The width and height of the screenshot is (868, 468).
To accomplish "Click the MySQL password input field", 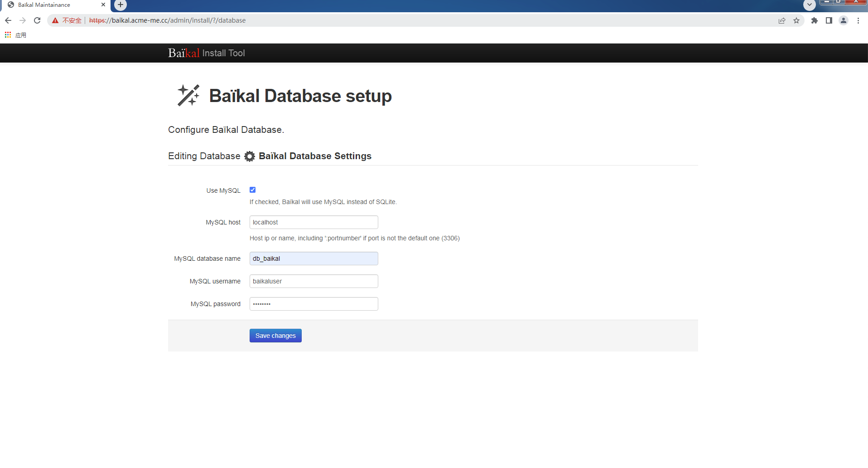I will pyautogui.click(x=314, y=304).
